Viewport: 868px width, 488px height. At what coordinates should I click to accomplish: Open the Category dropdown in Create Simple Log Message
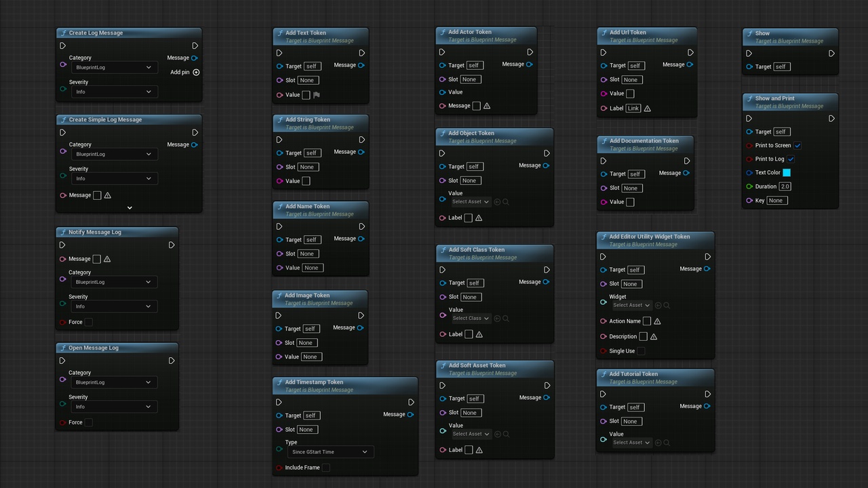click(114, 155)
